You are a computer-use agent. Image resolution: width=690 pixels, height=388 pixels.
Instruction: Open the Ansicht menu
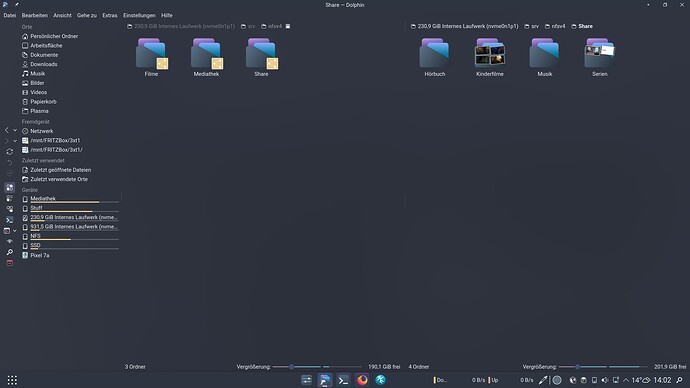[62, 15]
